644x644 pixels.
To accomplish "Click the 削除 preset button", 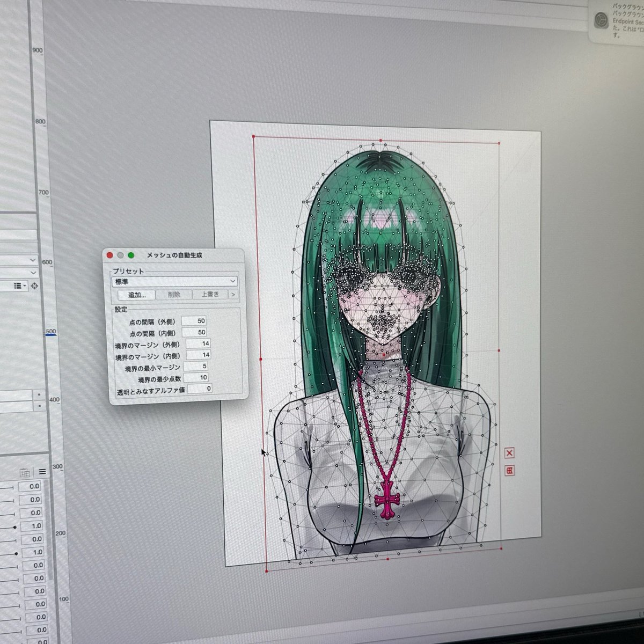I will (x=174, y=295).
